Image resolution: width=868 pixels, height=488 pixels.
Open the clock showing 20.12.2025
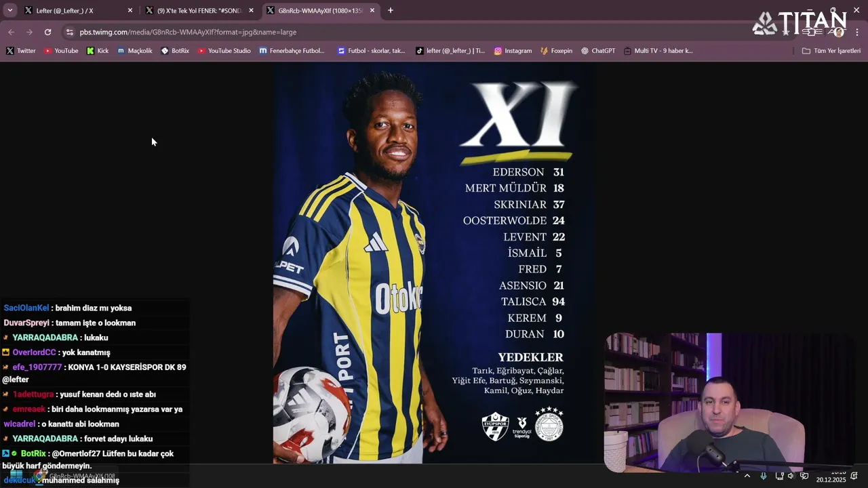[831, 476]
